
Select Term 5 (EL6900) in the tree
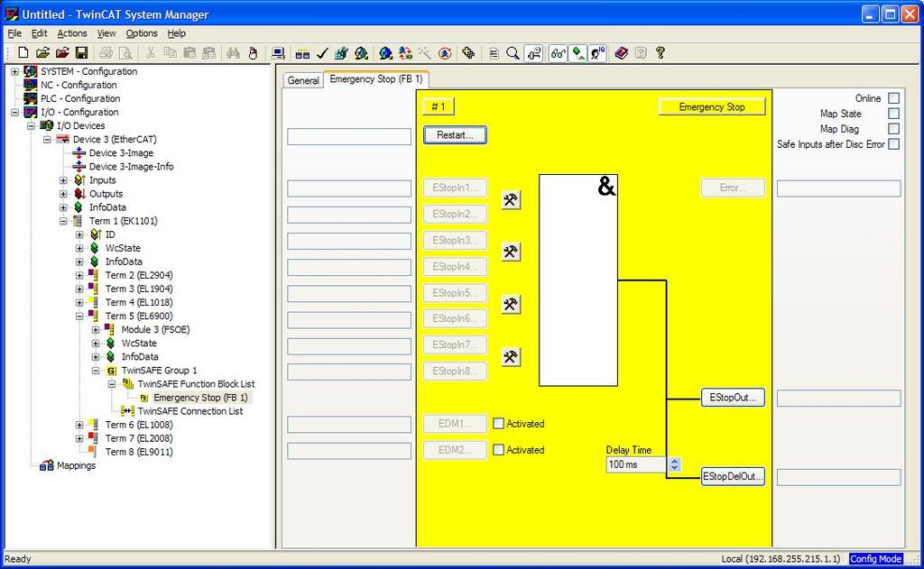(138, 316)
